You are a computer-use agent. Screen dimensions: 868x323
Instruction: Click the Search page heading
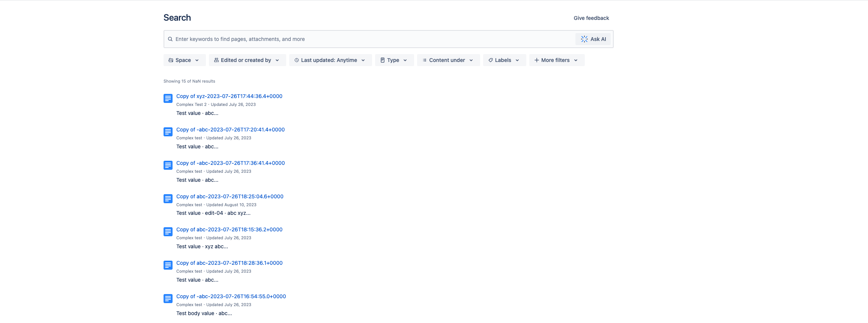177,18
